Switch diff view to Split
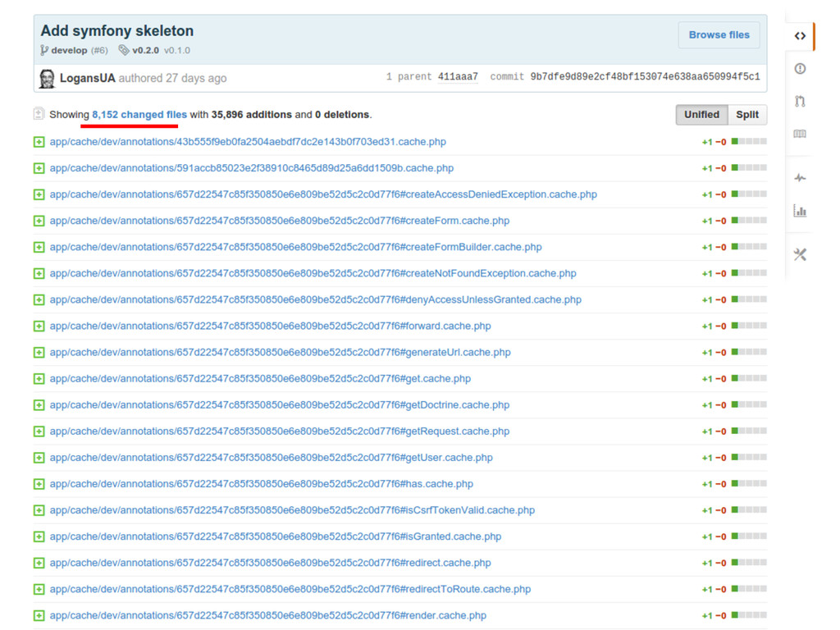Screen dimensions: 840x630 click(746, 115)
